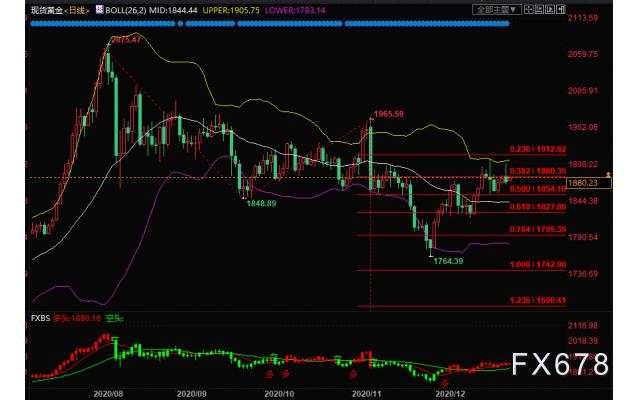Image resolution: width=640 pixels, height=400 pixels.
Task: Click the small marker at the current price line's right end
Action: 609,175
